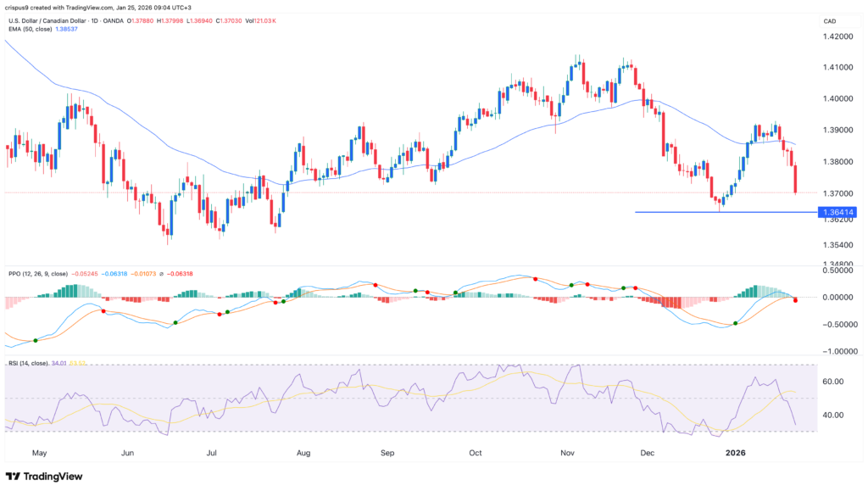The height and width of the screenshot is (491, 868).
Task: Click the Aug label on time axis
Action: [x=305, y=453]
